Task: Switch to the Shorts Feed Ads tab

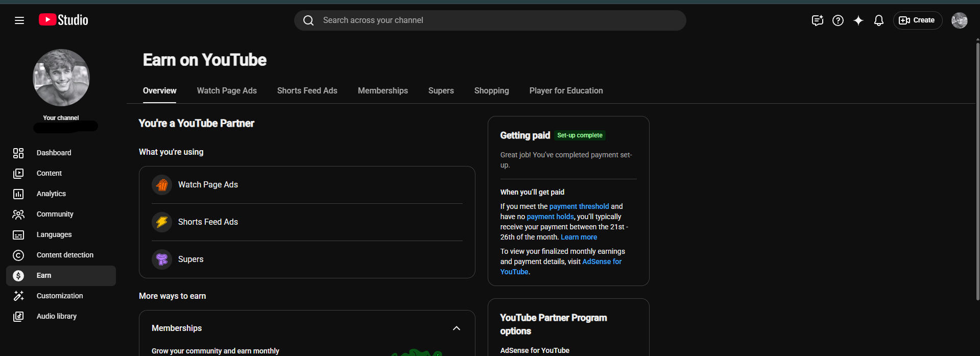Action: tap(307, 90)
